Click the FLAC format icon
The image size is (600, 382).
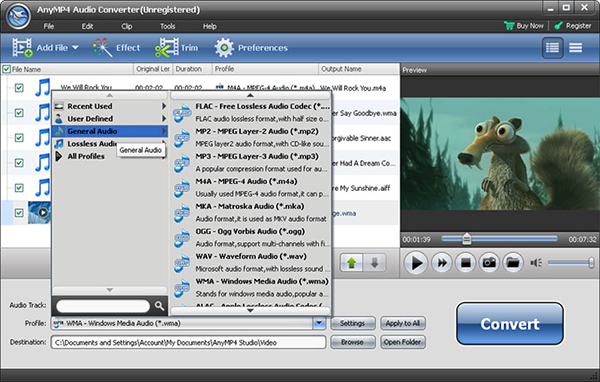(x=182, y=113)
